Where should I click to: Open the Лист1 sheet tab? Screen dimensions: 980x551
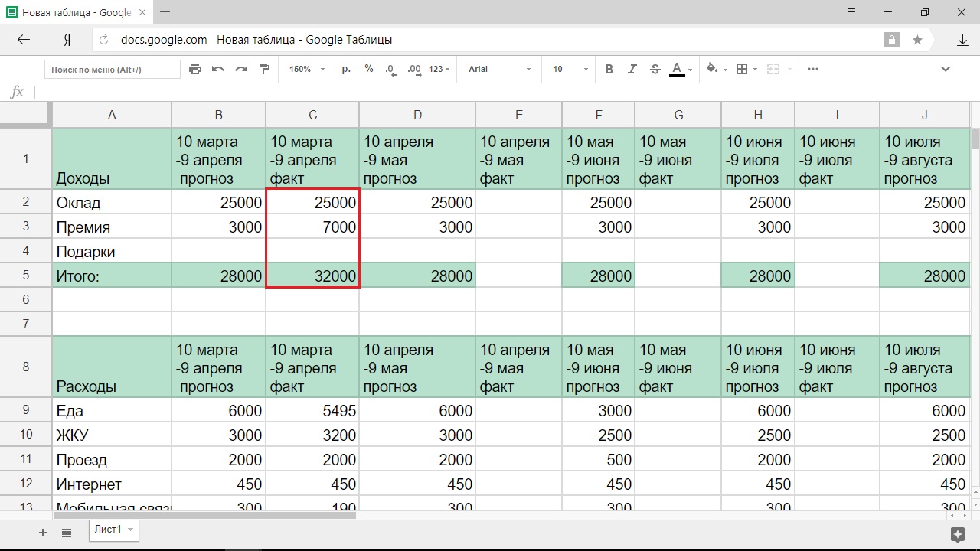tap(108, 530)
